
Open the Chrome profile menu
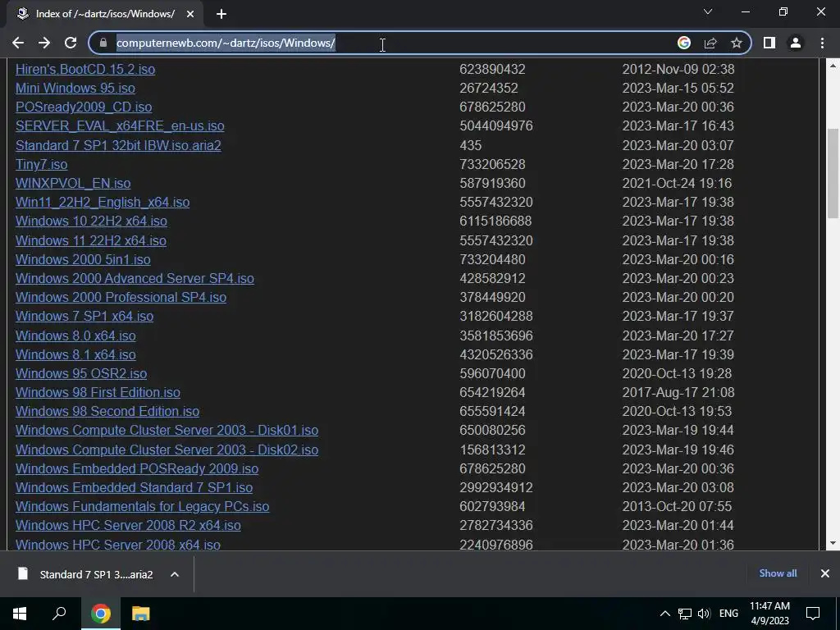coord(796,43)
